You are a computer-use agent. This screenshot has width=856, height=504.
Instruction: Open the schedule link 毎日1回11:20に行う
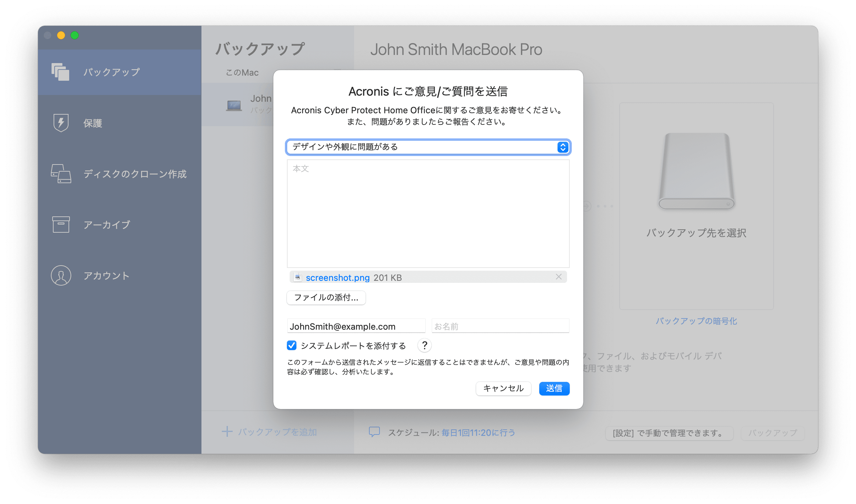tap(478, 433)
